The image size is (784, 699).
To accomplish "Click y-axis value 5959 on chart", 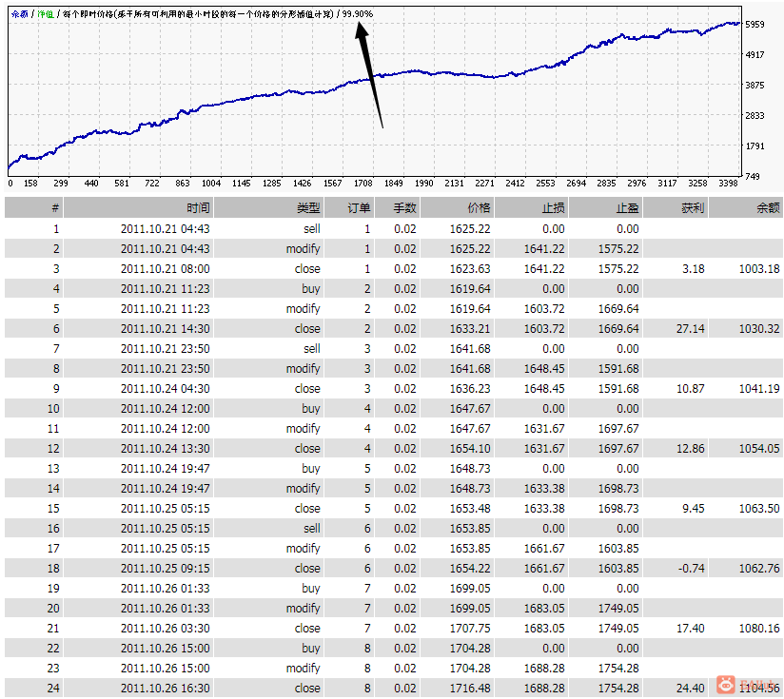I will 755,24.
